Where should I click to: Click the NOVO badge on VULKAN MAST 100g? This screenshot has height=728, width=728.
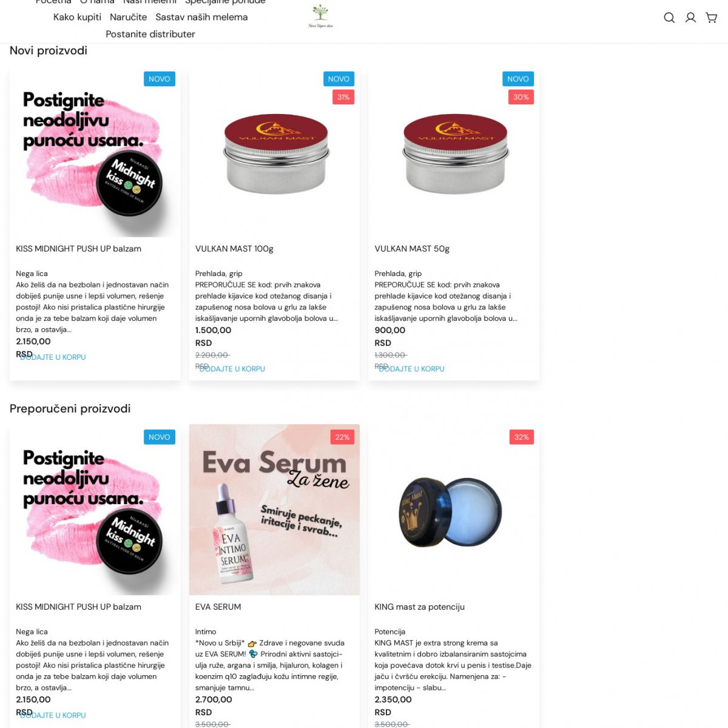[339, 79]
